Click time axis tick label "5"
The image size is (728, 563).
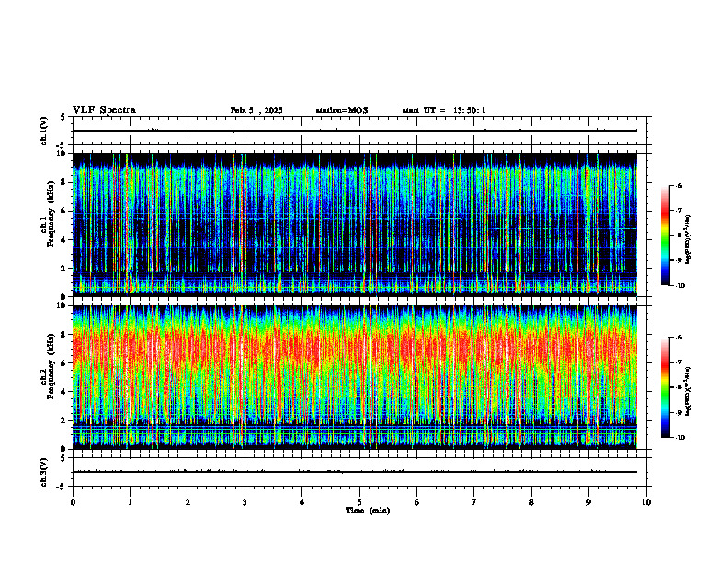click(359, 502)
